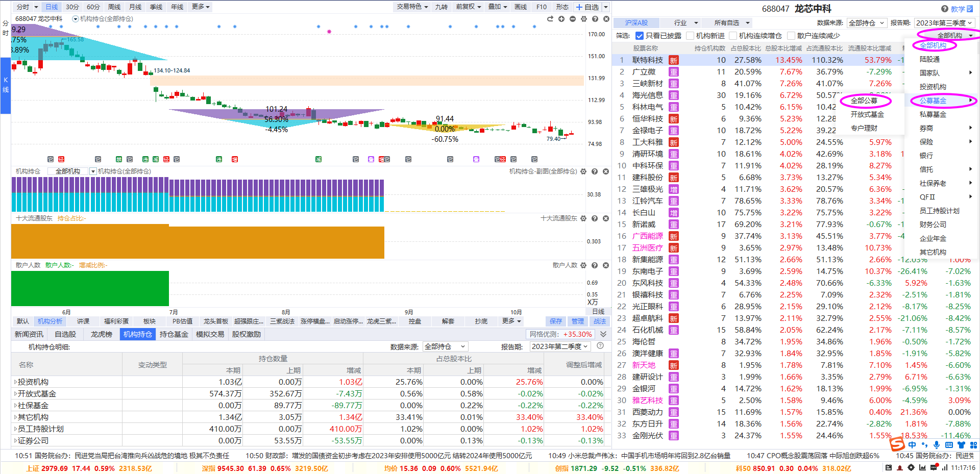980x474 pixels.
Task: Open settings gear of 散户人数 panel
Action: pyautogui.click(x=583, y=265)
